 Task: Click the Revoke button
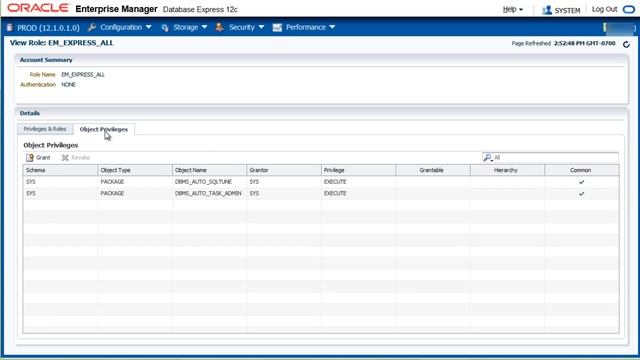tap(76, 158)
